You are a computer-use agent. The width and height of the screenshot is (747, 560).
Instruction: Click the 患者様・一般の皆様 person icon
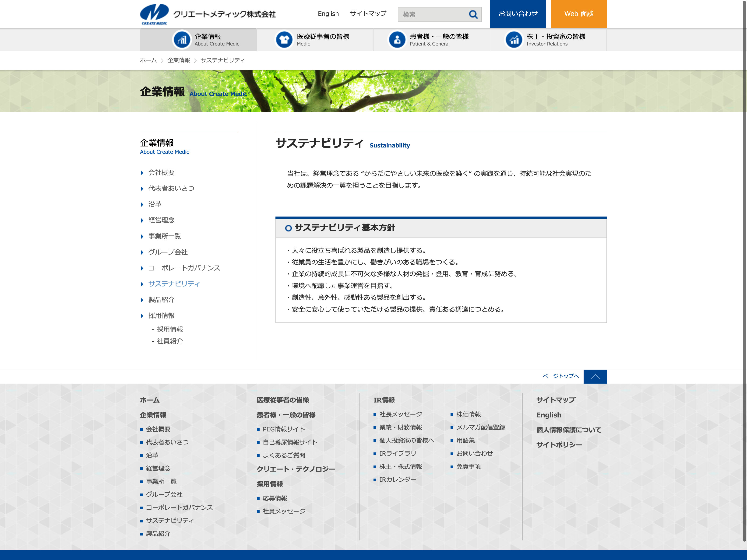[397, 40]
